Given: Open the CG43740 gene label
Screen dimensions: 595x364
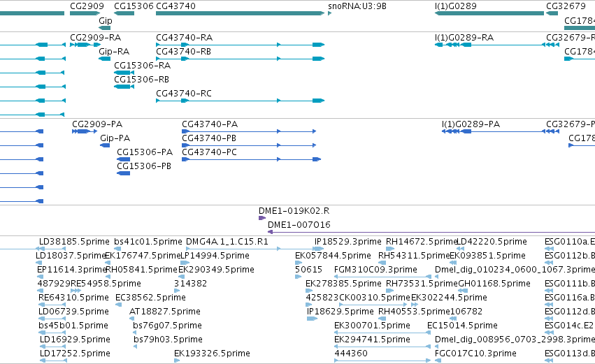Looking at the screenshot, I should pyautogui.click(x=175, y=6).
